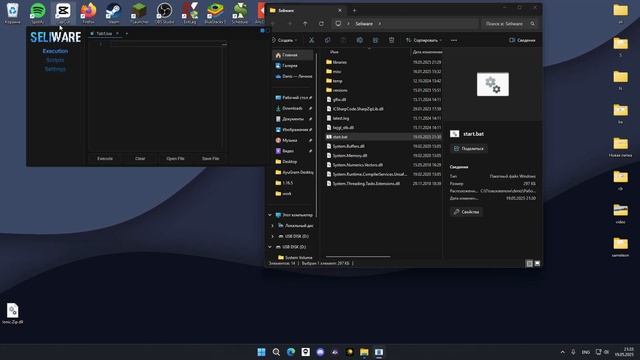Open Execution section in Seliware

pos(55,51)
